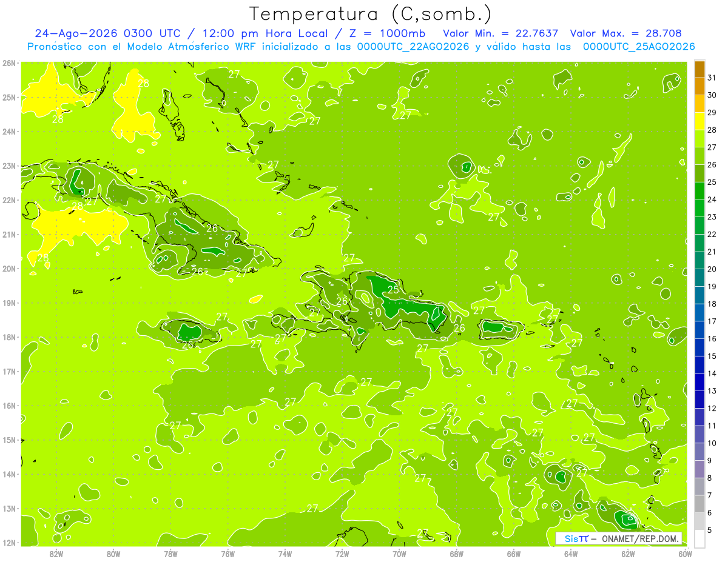
Task: Click the orange legend swatch above 31
Action: [699, 69]
